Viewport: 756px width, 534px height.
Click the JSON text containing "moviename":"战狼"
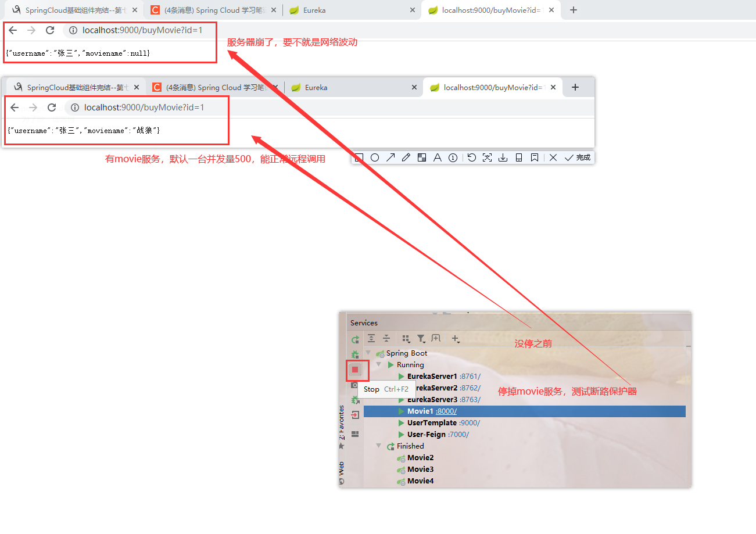point(84,131)
